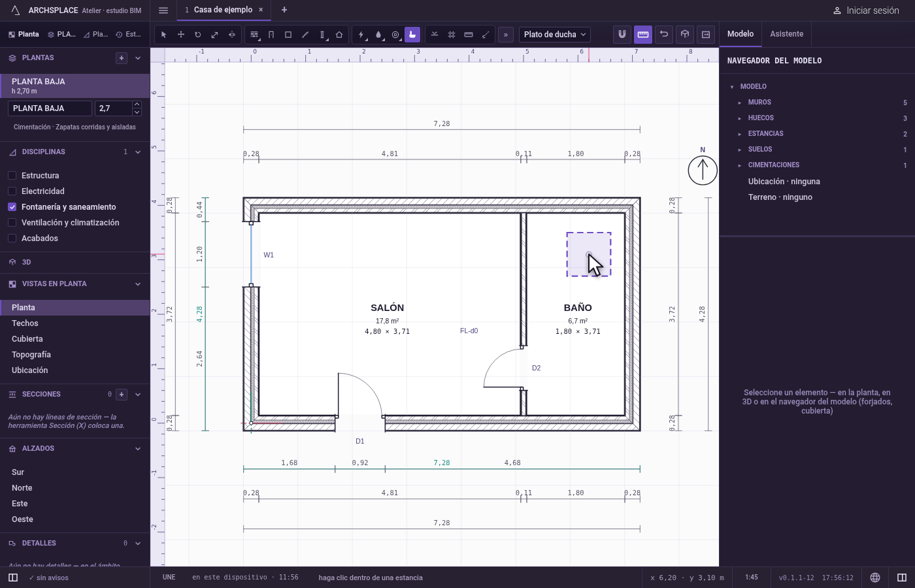Enable the Estructura discipline checkbox

click(x=12, y=176)
